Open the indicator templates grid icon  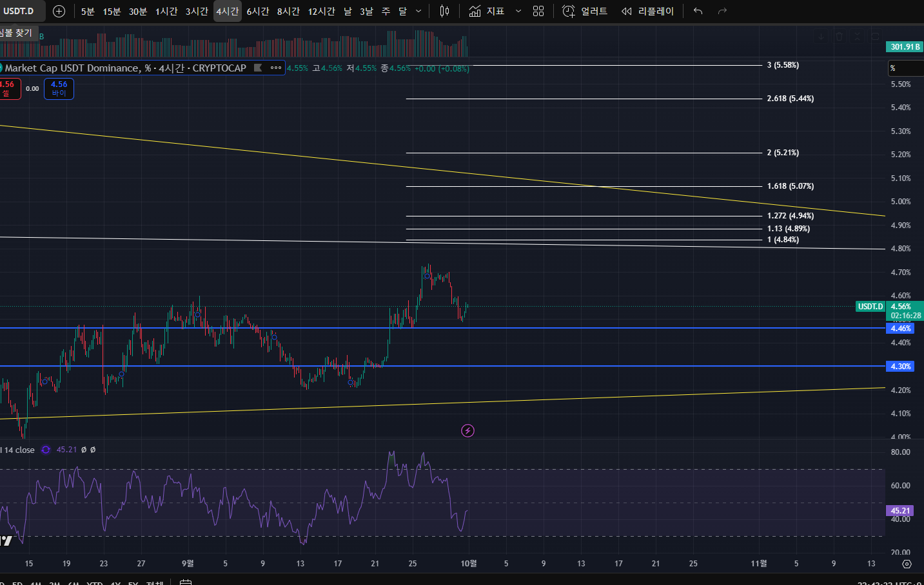point(538,11)
